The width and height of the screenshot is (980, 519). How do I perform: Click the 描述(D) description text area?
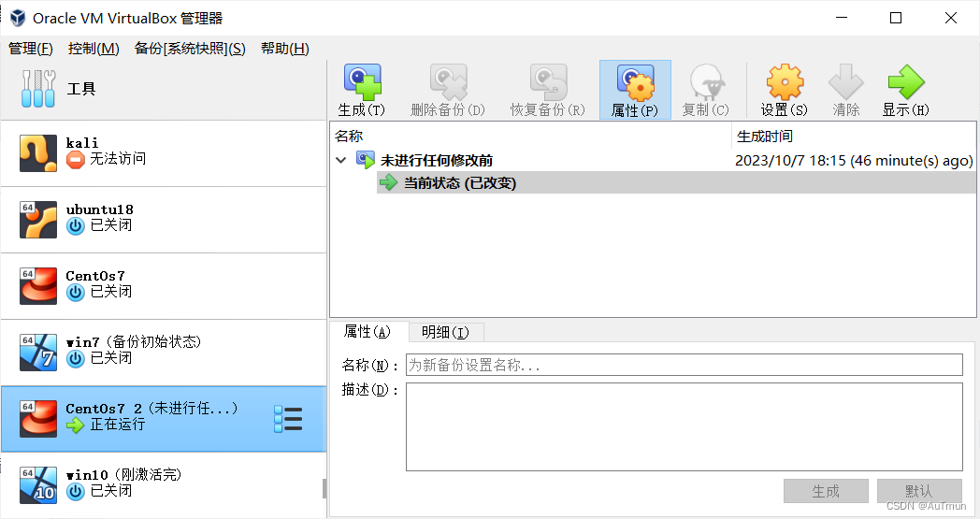[685, 426]
